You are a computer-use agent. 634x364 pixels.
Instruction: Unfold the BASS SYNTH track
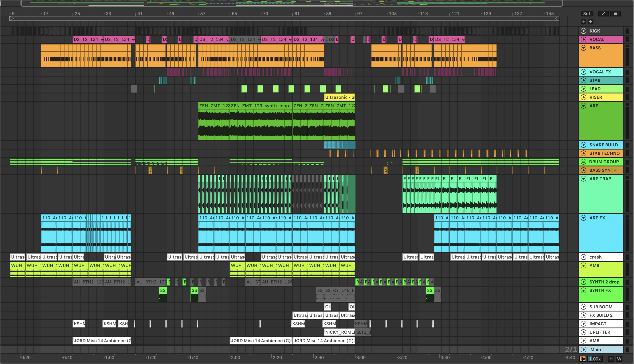pyautogui.click(x=583, y=170)
